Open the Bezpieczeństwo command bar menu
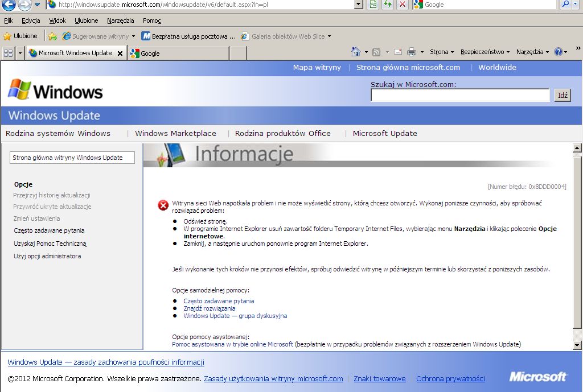This screenshot has height=392, width=583. coord(485,52)
